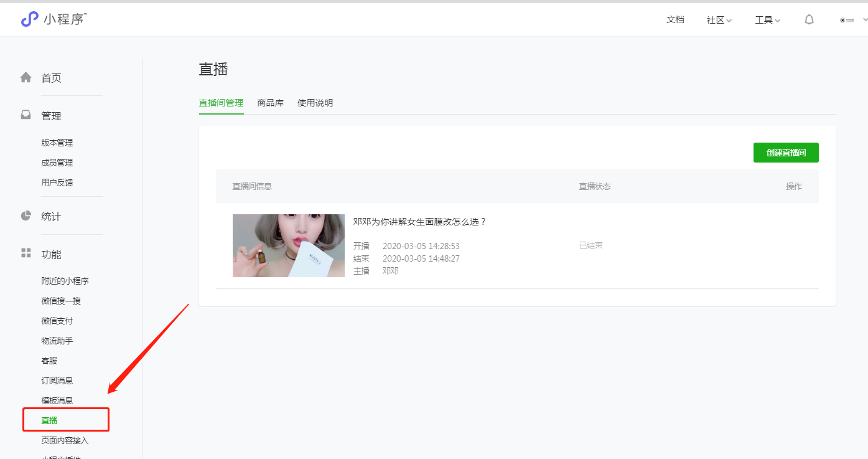Open 页面内容接入

(x=65, y=440)
